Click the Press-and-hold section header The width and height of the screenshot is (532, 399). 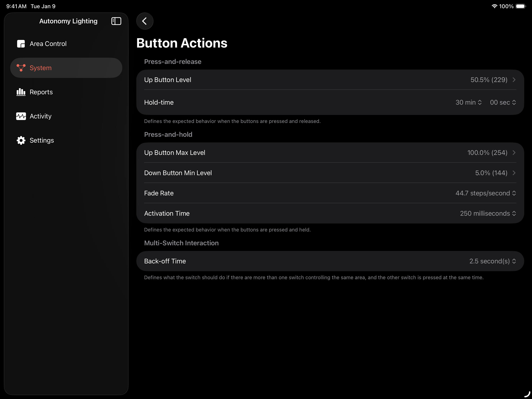pyautogui.click(x=168, y=134)
